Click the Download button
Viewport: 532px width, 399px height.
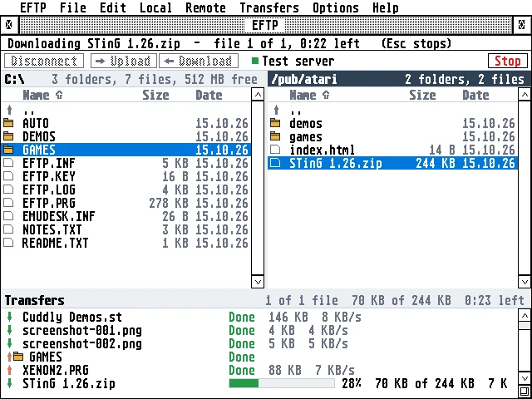tap(199, 61)
